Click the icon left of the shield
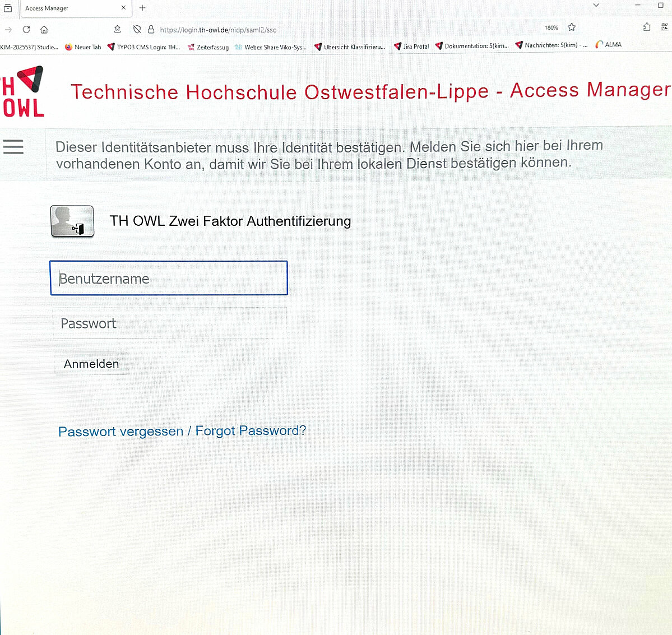 (118, 29)
